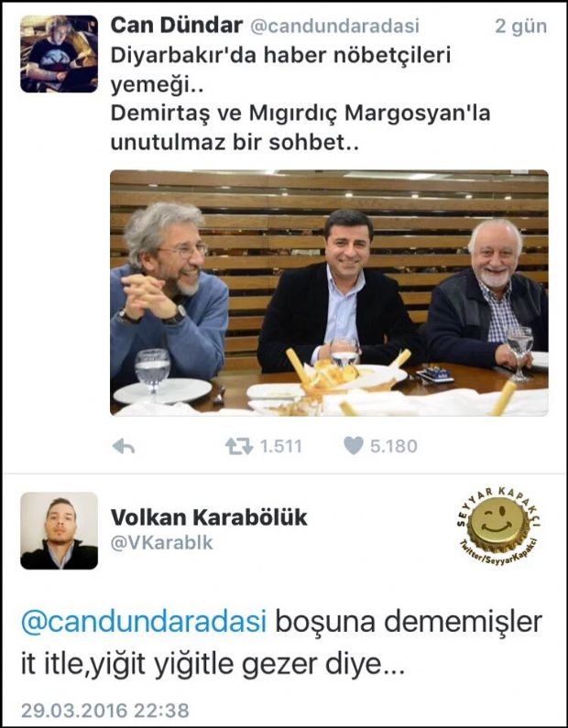This screenshot has height=728, width=568.
Task: Open the likes count 5.180
Action: [394, 447]
